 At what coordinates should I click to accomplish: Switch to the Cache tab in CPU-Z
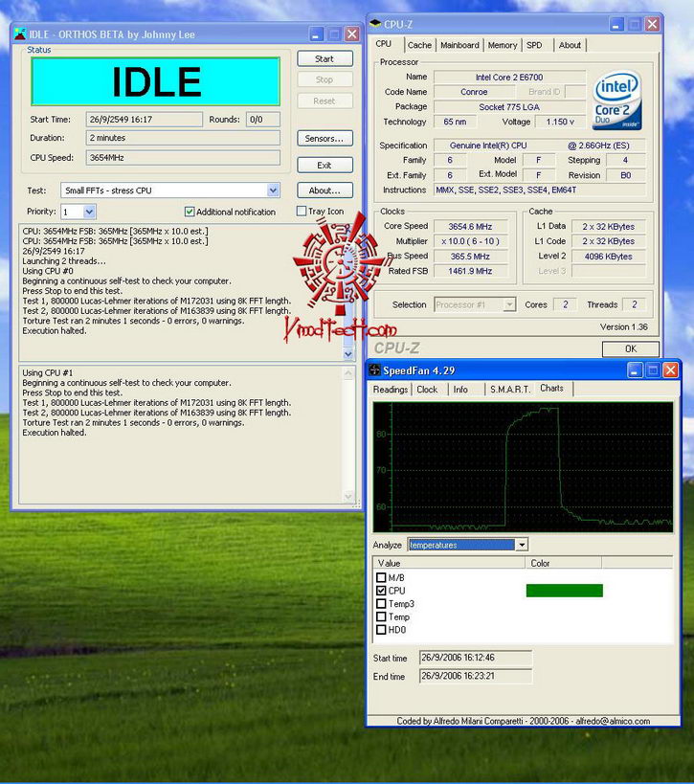point(419,45)
